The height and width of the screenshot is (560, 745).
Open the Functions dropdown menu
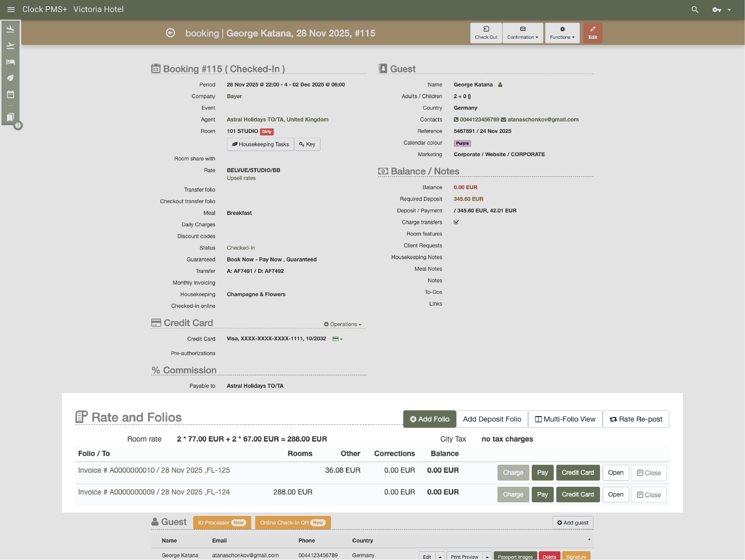point(562,33)
